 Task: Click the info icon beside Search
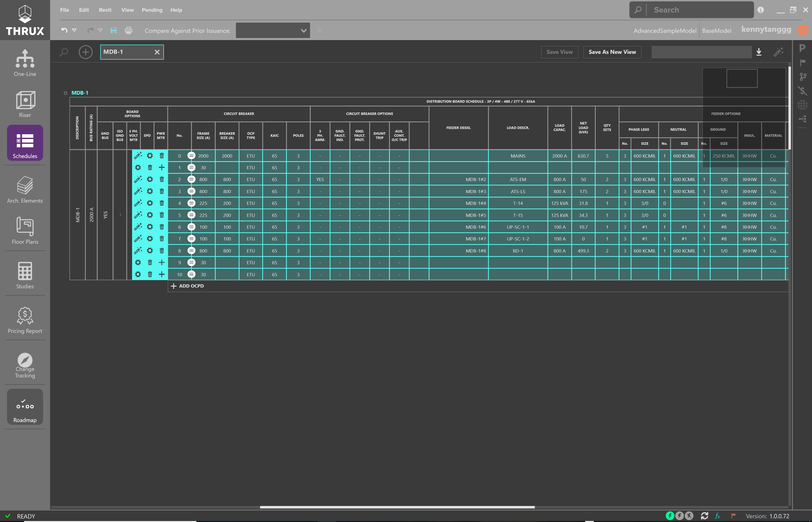[760, 10]
